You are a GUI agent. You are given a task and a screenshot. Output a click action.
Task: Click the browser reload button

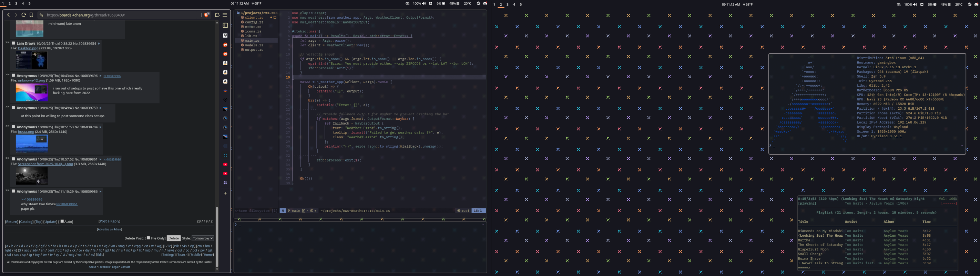tap(23, 15)
